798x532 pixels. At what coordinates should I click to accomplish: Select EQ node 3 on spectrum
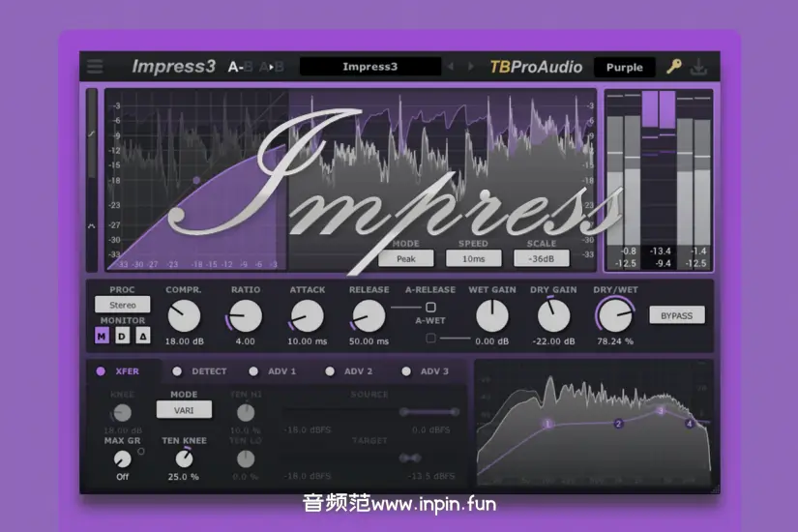(661, 411)
